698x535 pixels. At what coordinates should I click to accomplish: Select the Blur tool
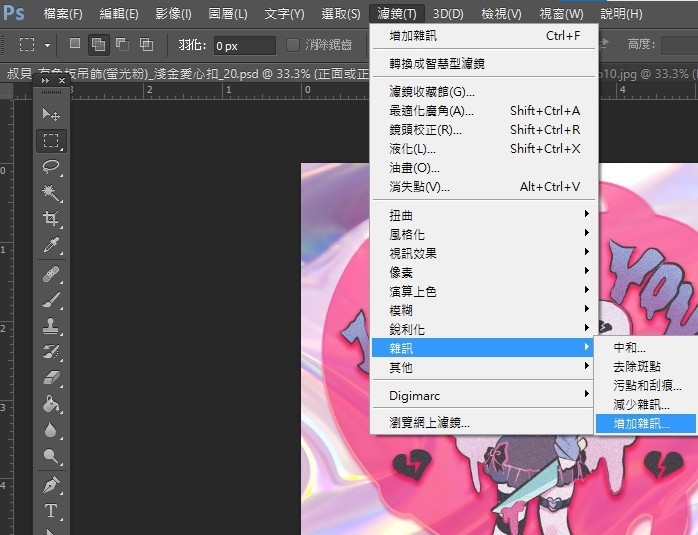click(51, 430)
